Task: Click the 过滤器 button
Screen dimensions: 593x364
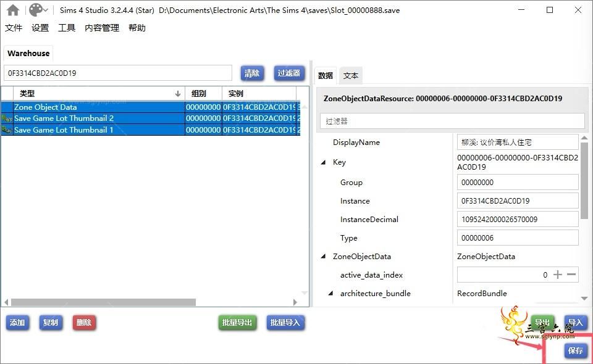Action: [289, 73]
